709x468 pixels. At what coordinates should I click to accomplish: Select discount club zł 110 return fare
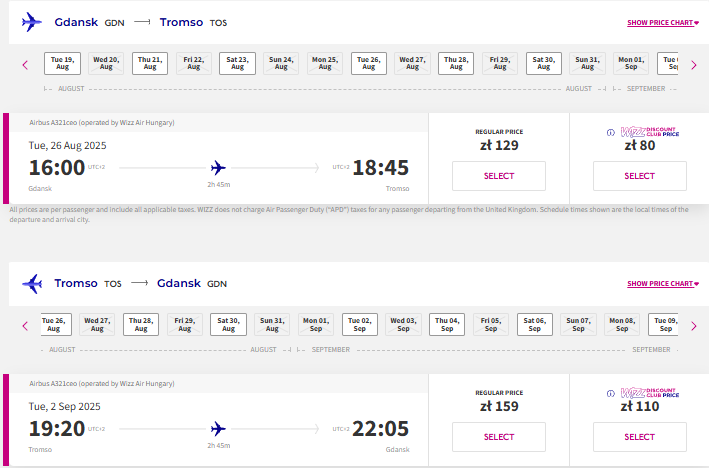tap(640, 437)
